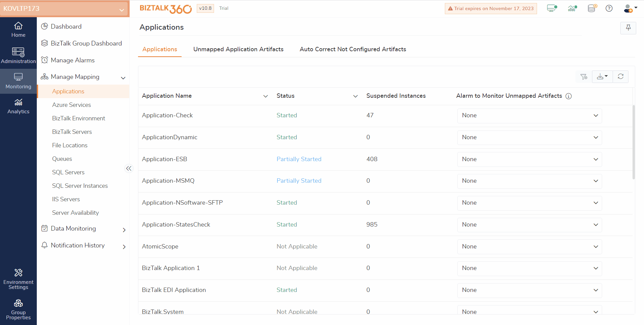Click Partially Started status of Application-MSMQ
This screenshot has width=644, height=325.
(x=299, y=181)
